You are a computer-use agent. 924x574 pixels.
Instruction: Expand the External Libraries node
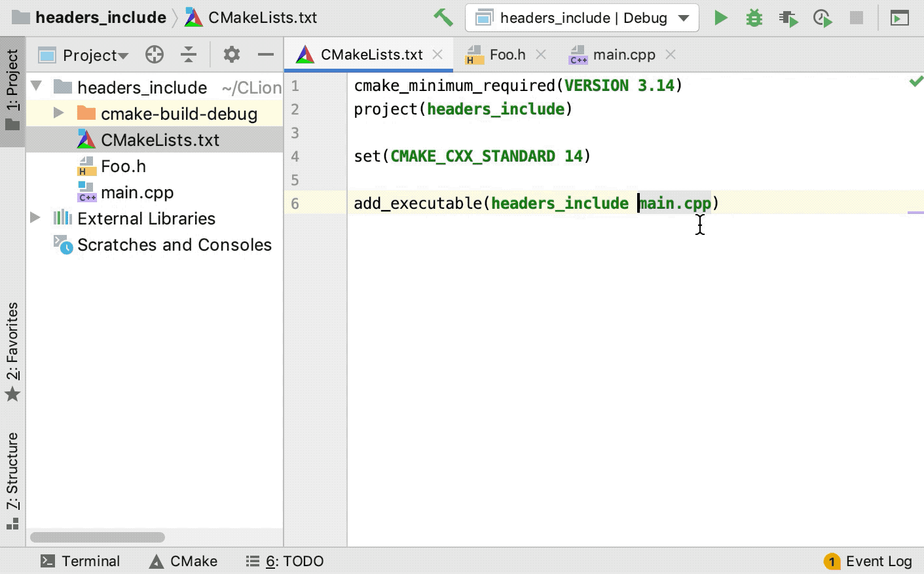coord(35,219)
